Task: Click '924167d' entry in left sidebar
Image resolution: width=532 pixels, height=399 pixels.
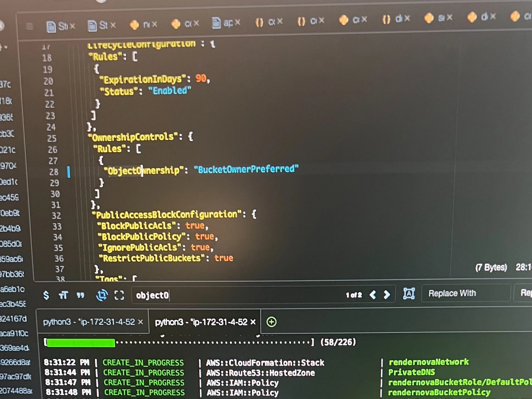Action: 13,319
